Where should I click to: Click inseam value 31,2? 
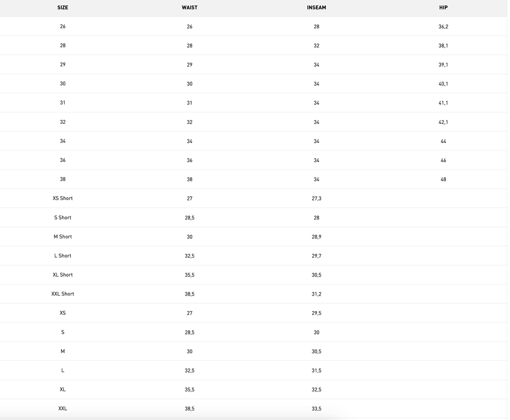pyautogui.click(x=316, y=294)
